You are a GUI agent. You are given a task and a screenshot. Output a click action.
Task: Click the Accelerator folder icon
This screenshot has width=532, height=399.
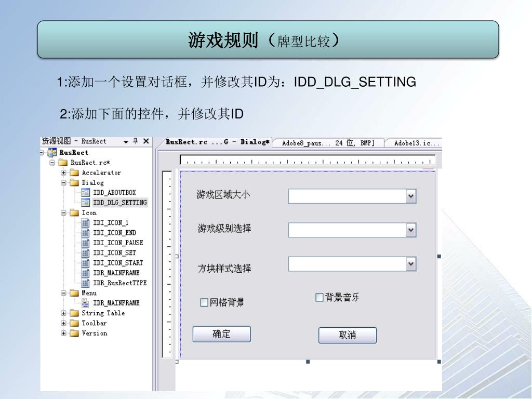pos(74,172)
